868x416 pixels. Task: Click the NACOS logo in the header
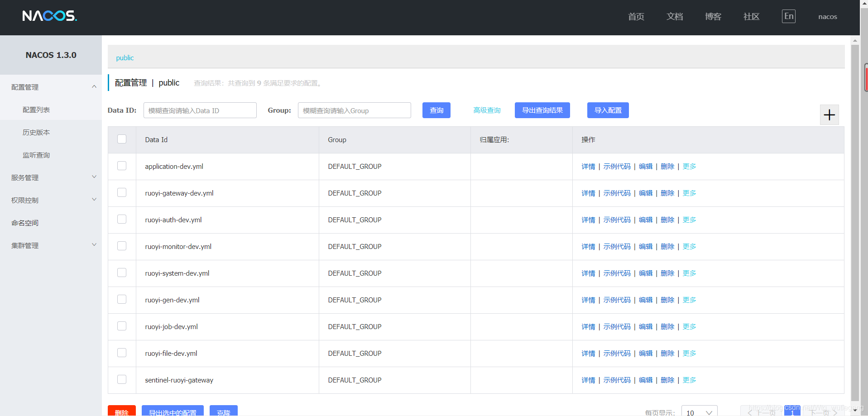[x=50, y=16]
